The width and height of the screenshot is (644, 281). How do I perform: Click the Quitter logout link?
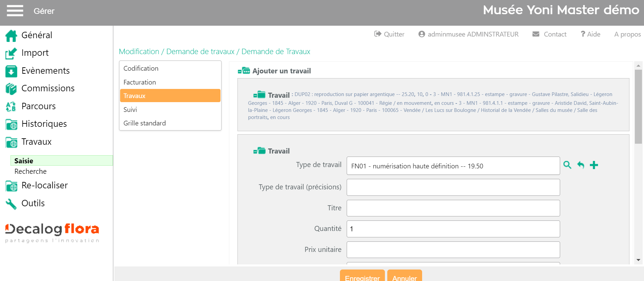coord(389,34)
